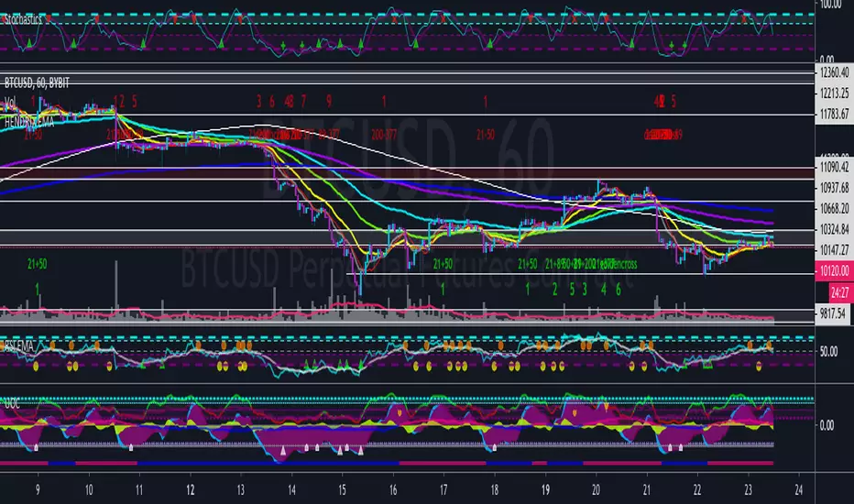Click the 10668.20 price level label

835,208
